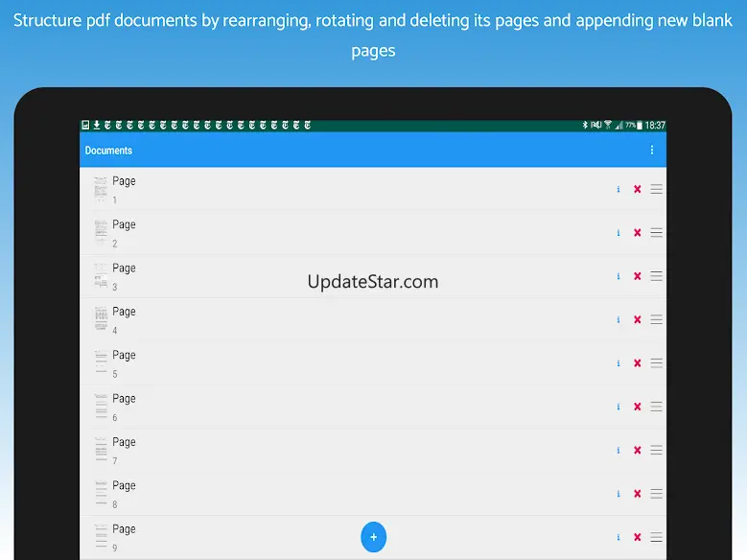
Task: Show info for Page 6
Action: 619,407
